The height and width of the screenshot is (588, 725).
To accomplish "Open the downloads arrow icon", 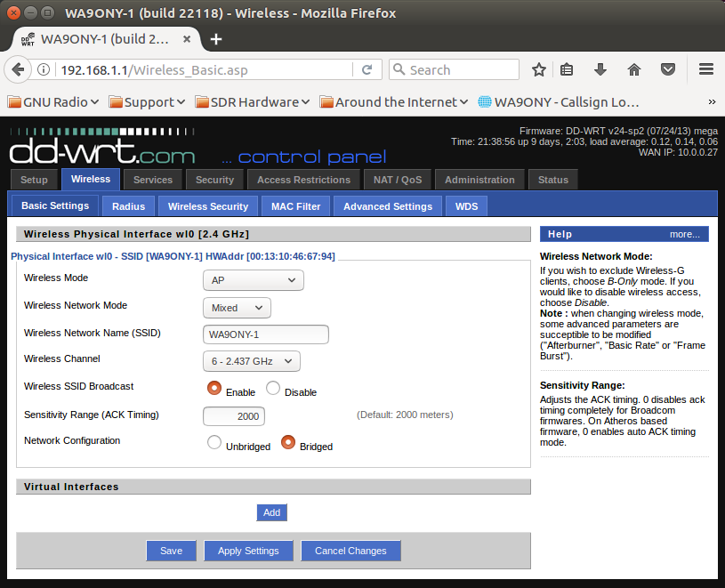I will click(x=600, y=69).
